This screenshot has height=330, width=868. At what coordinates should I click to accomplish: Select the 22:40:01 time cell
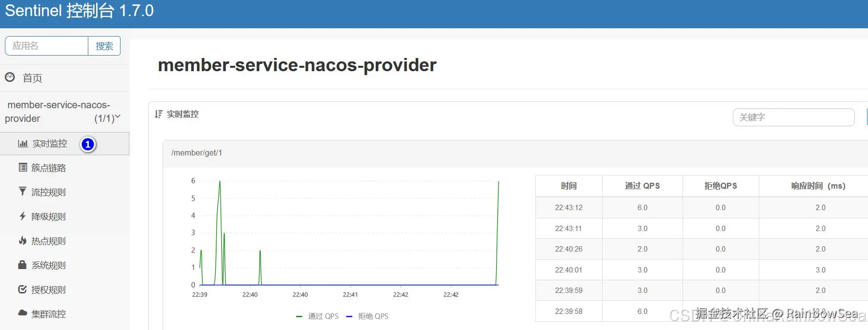pos(569,270)
